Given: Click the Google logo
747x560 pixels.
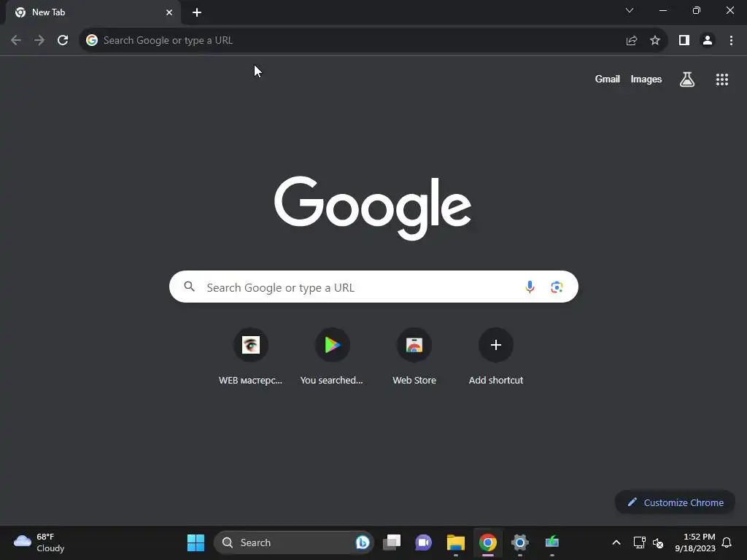Looking at the screenshot, I should point(373,208).
